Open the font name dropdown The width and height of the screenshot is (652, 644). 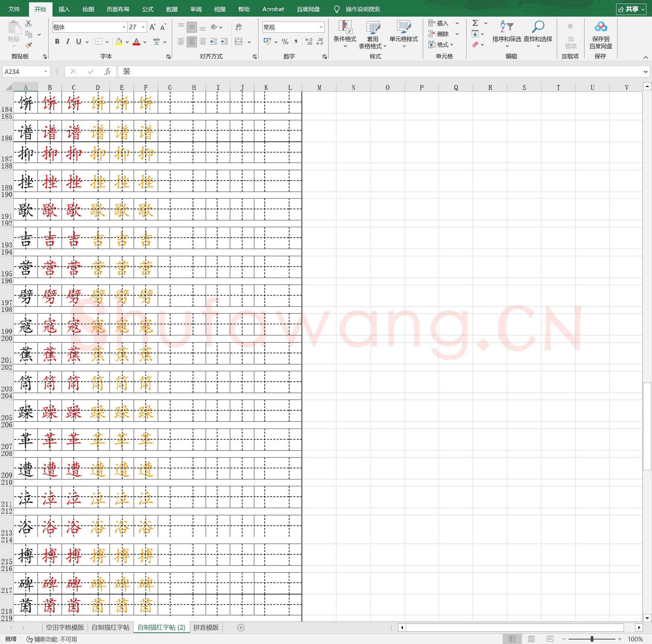pos(124,27)
